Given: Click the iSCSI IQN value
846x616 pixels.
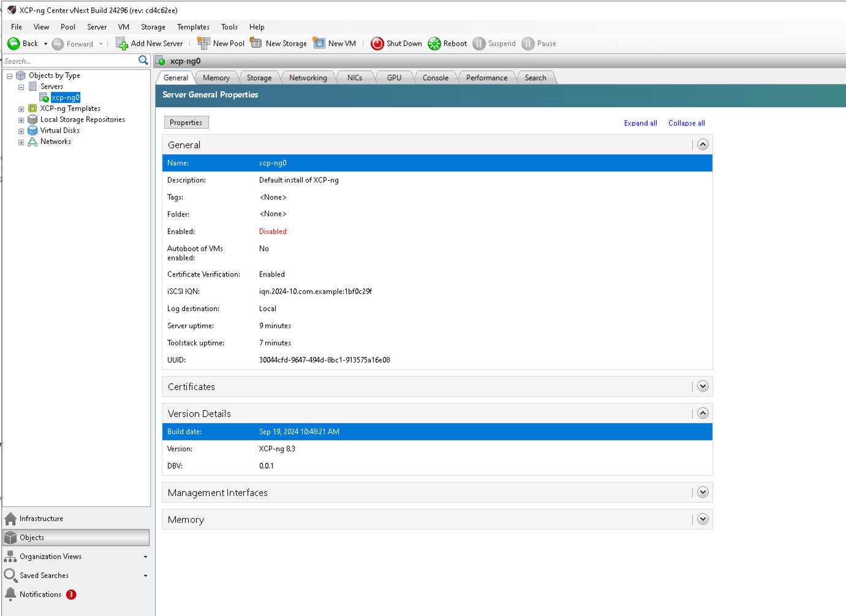Looking at the screenshot, I should pos(315,291).
